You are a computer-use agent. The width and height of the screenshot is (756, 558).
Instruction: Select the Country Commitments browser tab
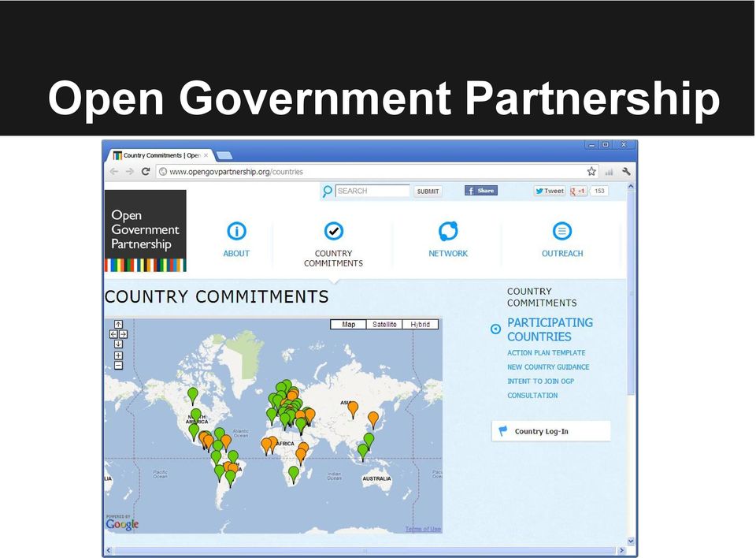161,155
